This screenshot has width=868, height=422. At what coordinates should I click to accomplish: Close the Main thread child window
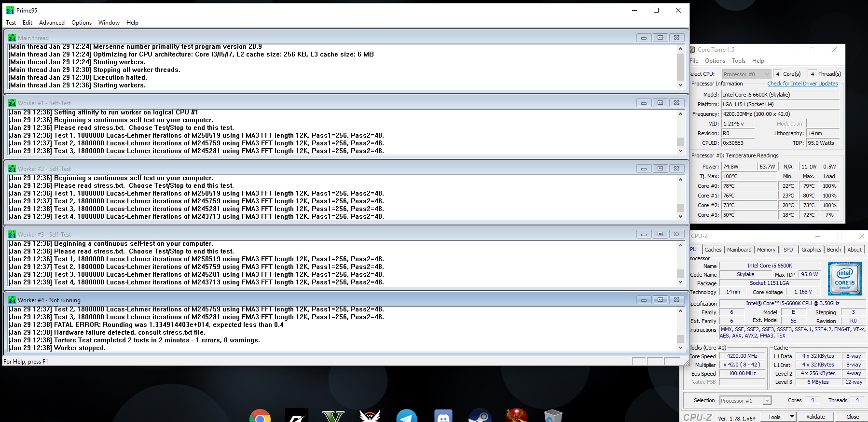click(676, 38)
